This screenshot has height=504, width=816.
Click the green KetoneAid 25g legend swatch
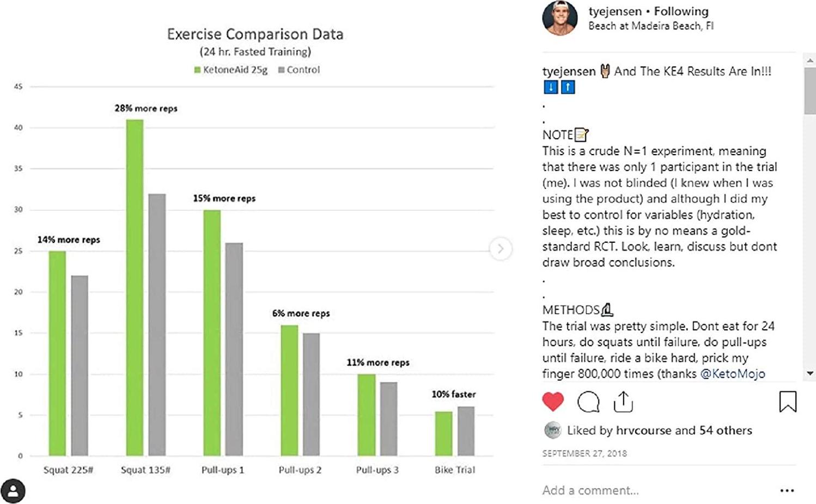click(198, 70)
